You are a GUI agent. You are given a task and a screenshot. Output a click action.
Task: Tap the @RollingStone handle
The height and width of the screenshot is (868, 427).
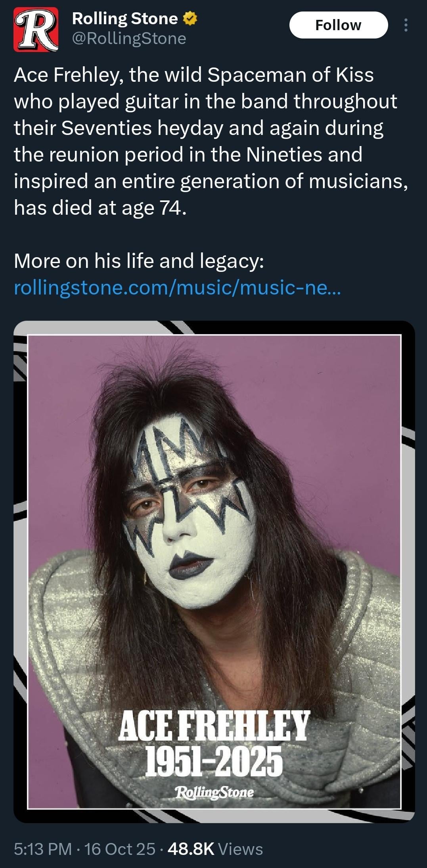129,38
